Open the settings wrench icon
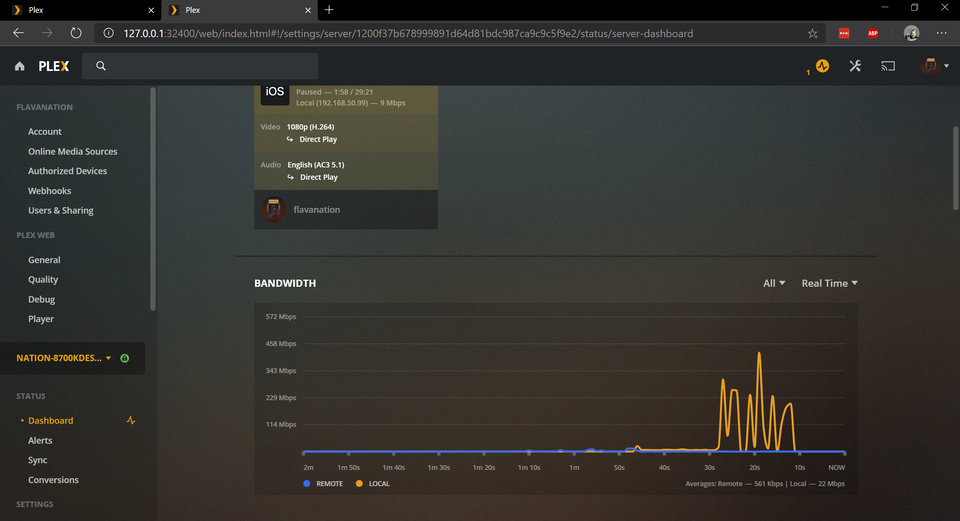960x521 pixels. pos(855,66)
